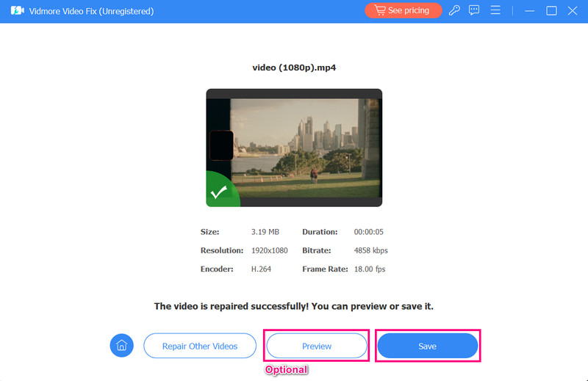
Task: Save the repaired video
Action: [x=427, y=346]
